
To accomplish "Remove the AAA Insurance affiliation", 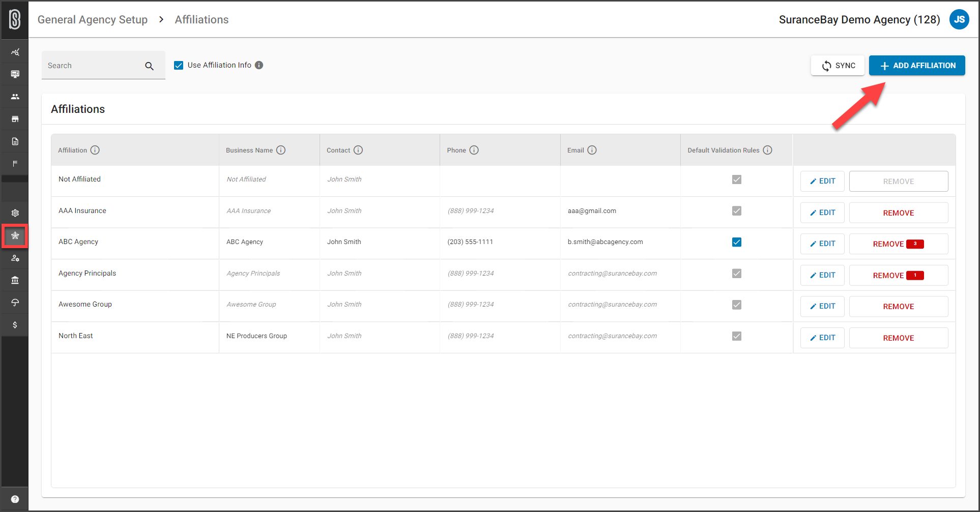I will pyautogui.click(x=899, y=213).
